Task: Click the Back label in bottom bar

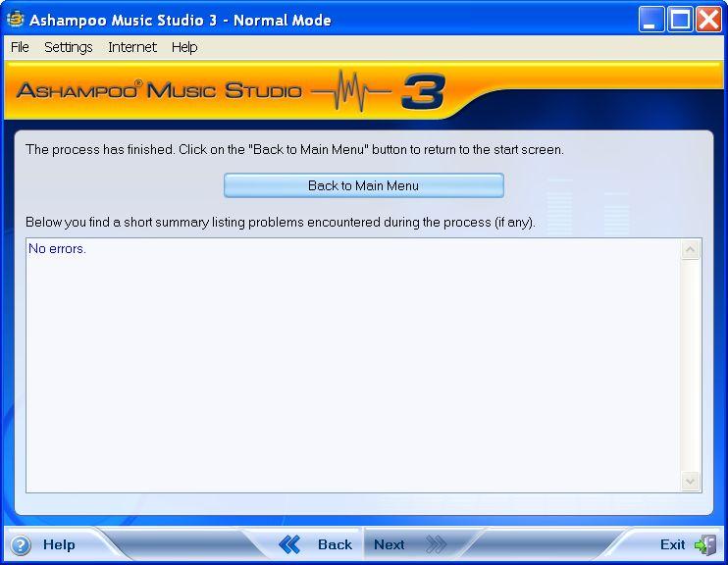Action: (335, 544)
